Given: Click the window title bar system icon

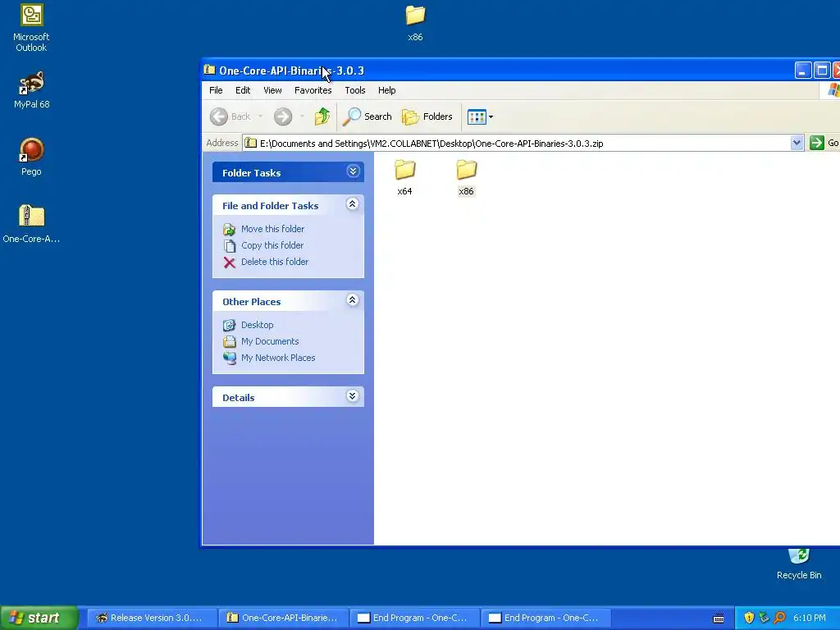Looking at the screenshot, I should coord(210,71).
